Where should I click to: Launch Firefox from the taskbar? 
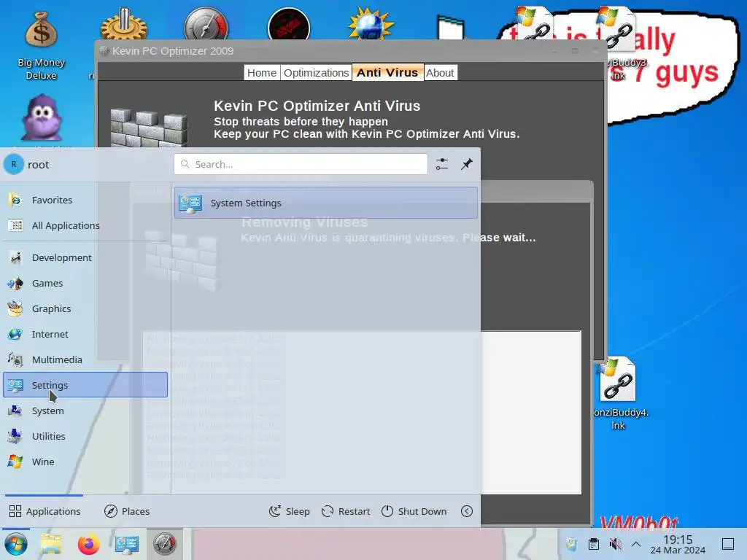[x=88, y=544]
